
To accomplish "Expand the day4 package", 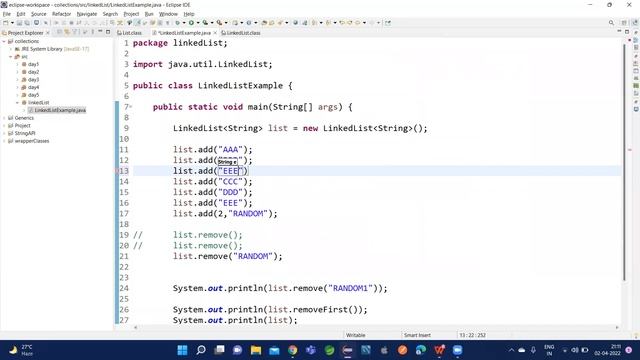I will [x=18, y=87].
